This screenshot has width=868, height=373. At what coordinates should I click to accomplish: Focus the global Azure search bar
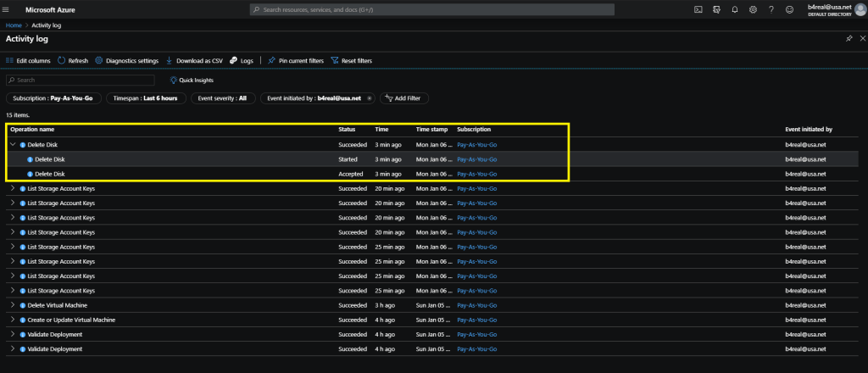[x=431, y=10]
